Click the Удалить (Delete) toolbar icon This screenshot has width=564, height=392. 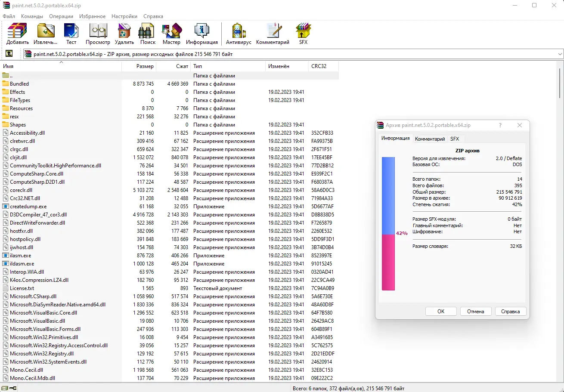click(x=124, y=31)
